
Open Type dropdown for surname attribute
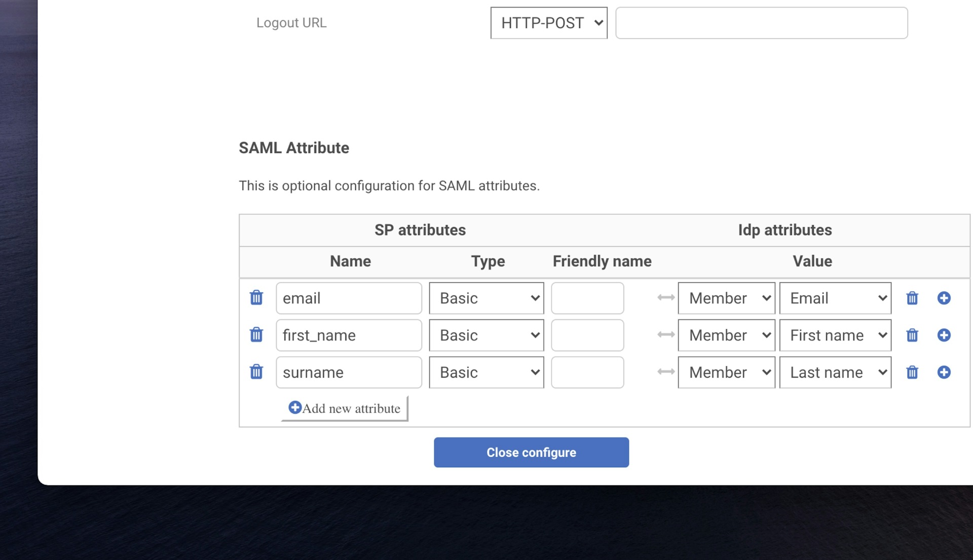(x=486, y=372)
